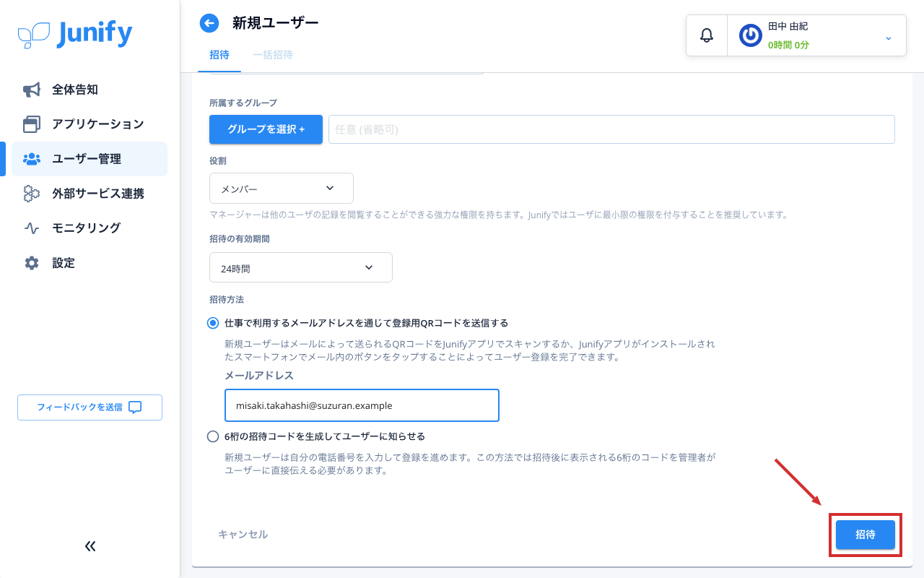This screenshot has height=578, width=924.
Task: Click the hexagon icon for 外部サービス連携
Action: (32, 194)
